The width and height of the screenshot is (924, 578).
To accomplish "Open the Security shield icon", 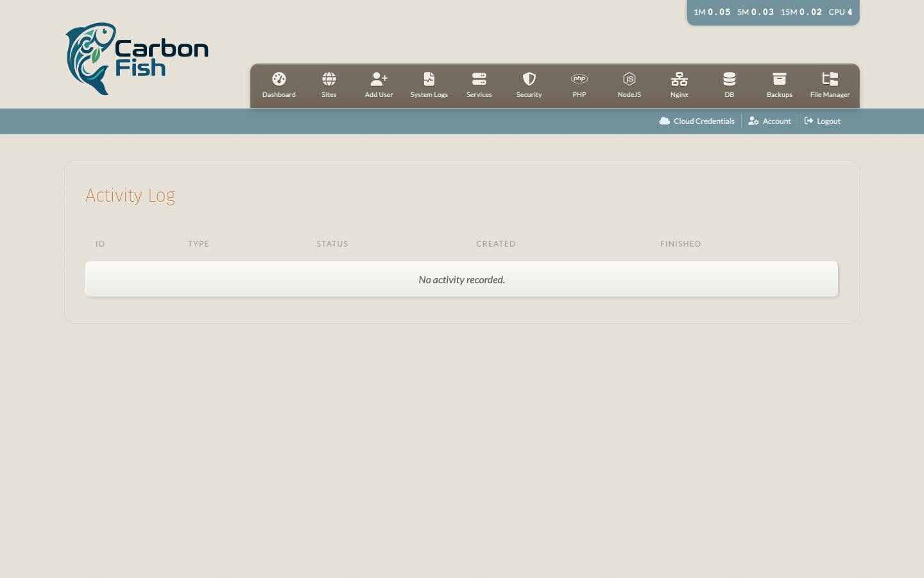I will 529,79.
